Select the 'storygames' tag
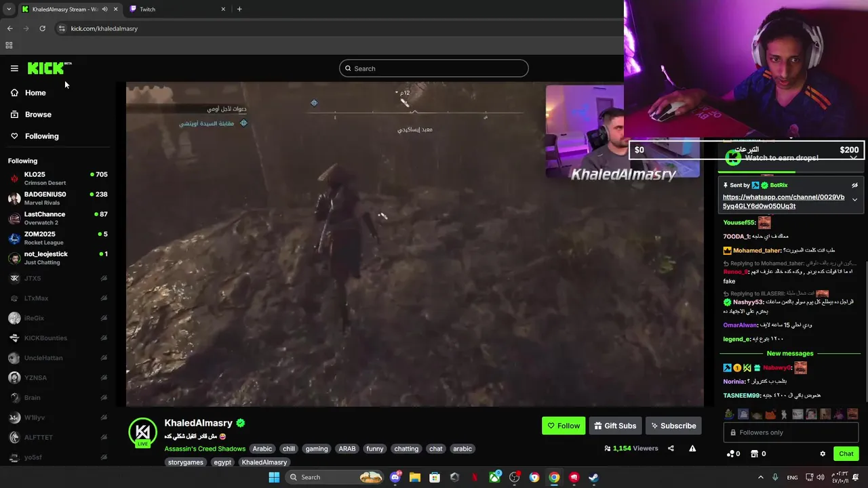This screenshot has width=868, height=488. pyautogui.click(x=186, y=462)
